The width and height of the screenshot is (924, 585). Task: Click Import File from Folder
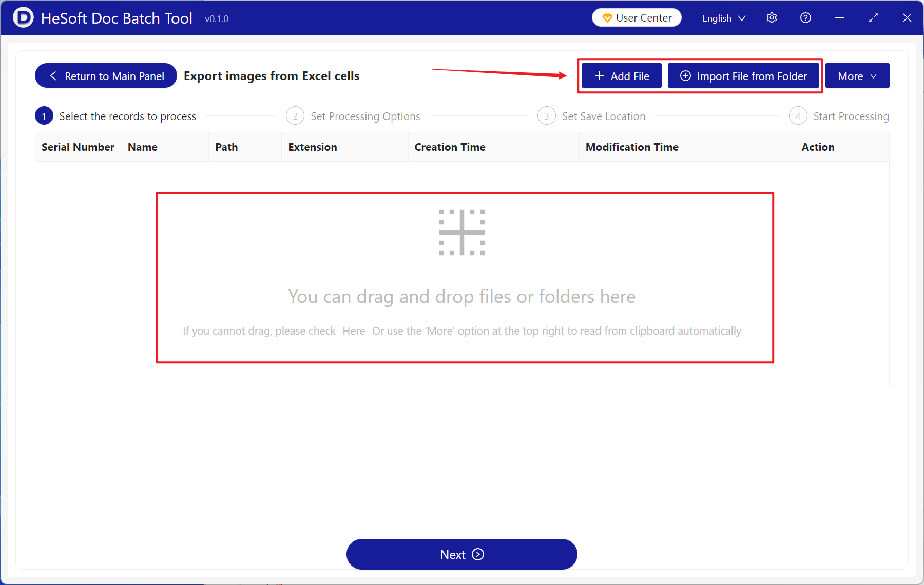[x=743, y=76]
